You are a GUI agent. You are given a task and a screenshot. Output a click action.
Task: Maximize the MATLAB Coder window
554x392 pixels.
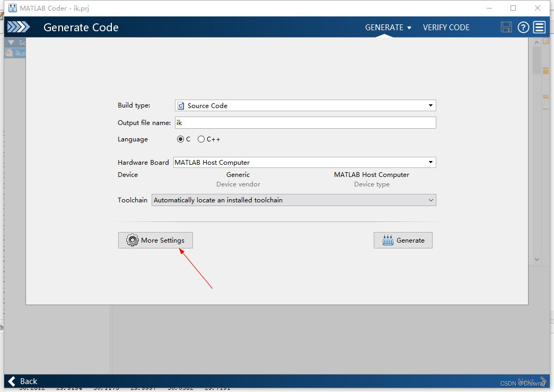click(x=513, y=8)
